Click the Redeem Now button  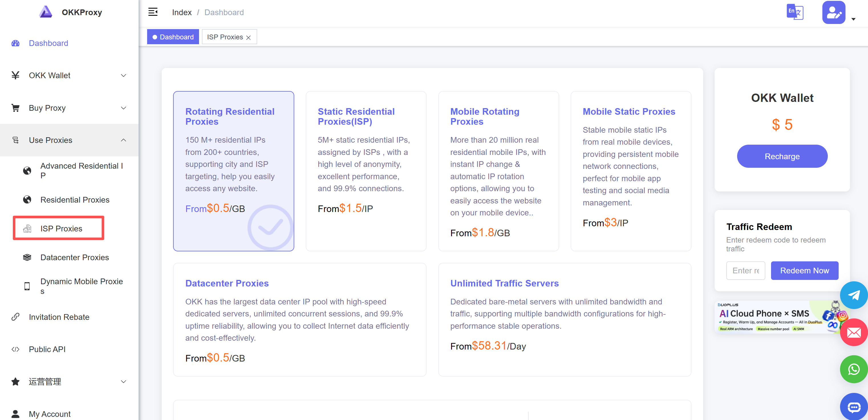tap(804, 270)
